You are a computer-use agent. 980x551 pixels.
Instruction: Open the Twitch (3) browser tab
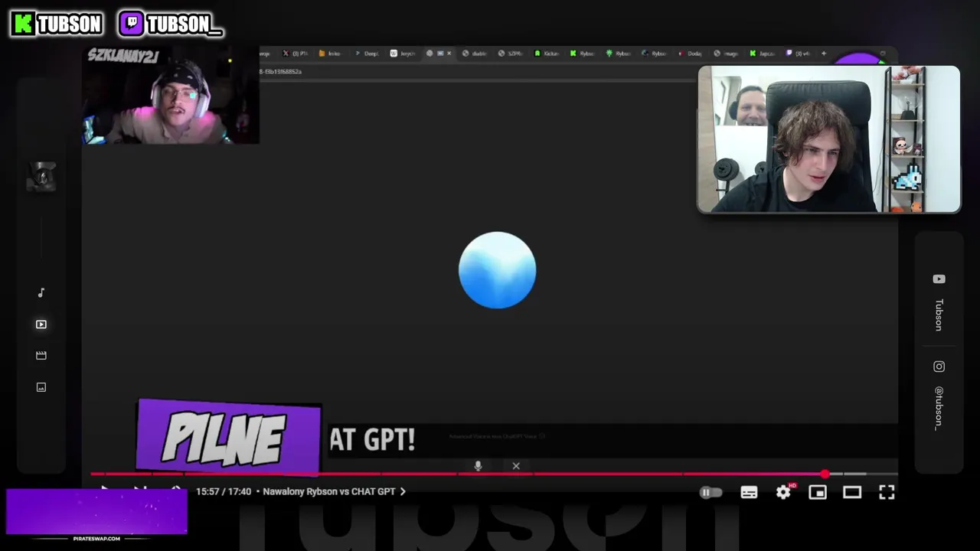click(799, 54)
